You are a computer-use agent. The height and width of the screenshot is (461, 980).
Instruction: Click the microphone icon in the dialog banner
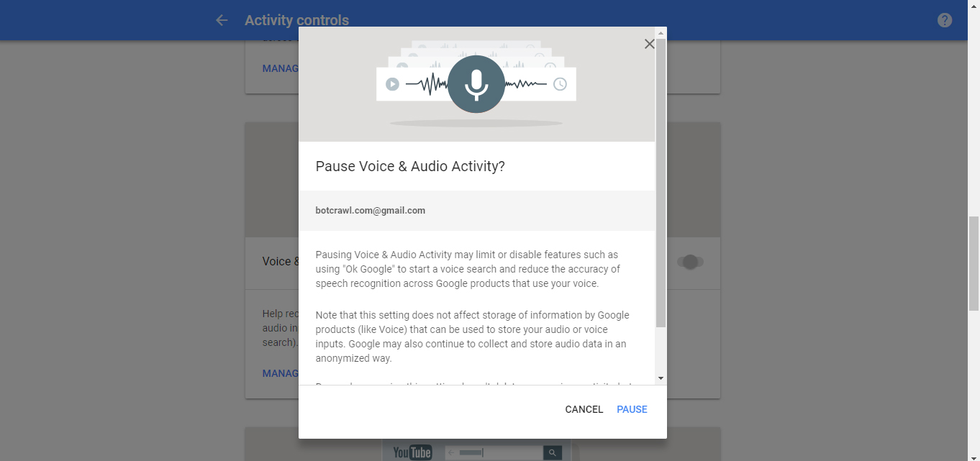click(476, 84)
